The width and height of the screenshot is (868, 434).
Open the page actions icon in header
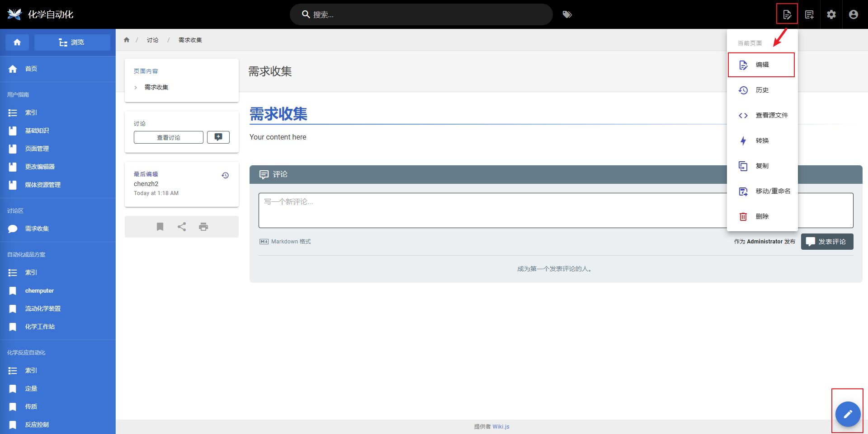click(787, 14)
